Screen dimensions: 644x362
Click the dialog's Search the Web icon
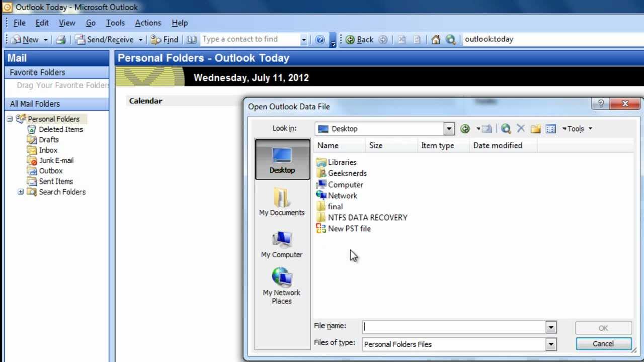(506, 129)
